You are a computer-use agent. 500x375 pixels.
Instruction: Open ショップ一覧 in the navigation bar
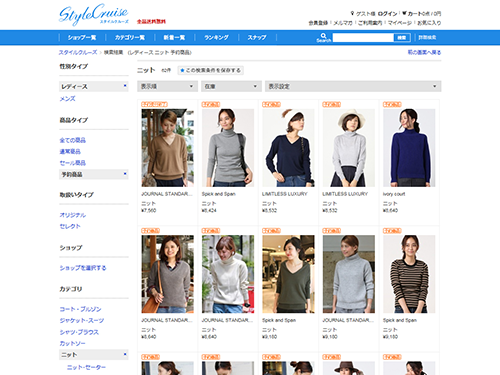[x=82, y=37]
